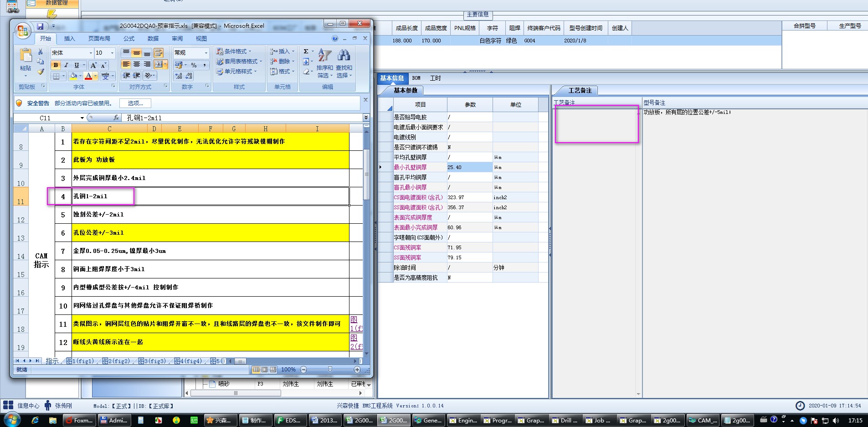Click Windows Start button
Viewport: 868px width, 427px height.
pos(12,420)
